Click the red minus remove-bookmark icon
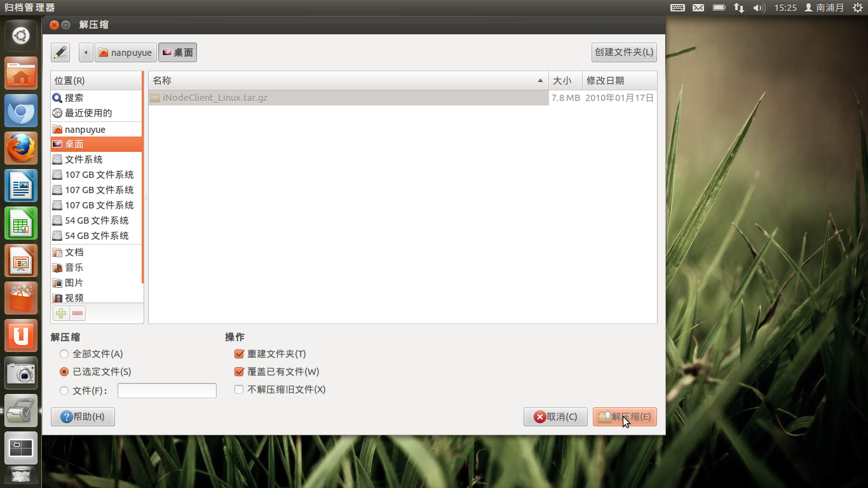Viewport: 868px width, 488px height. [x=78, y=313]
